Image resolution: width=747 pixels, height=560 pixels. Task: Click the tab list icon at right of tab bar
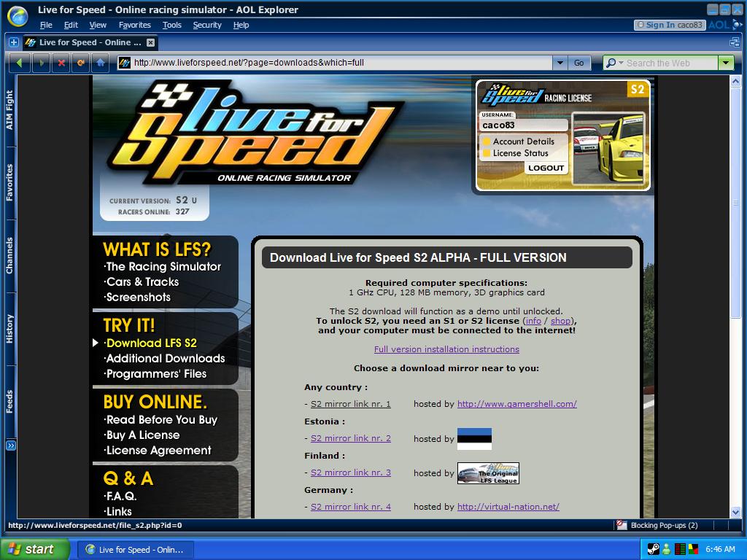(x=734, y=42)
